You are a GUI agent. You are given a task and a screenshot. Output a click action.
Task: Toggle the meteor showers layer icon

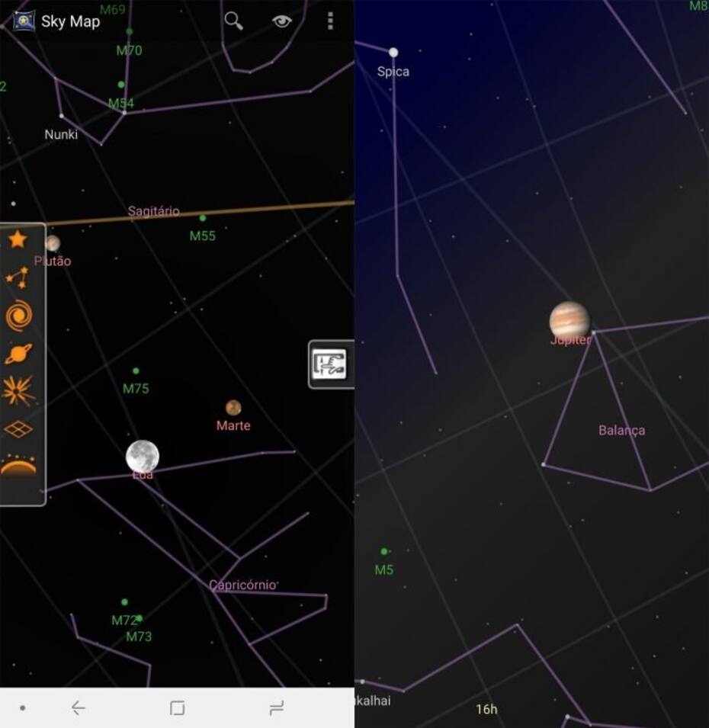18,391
